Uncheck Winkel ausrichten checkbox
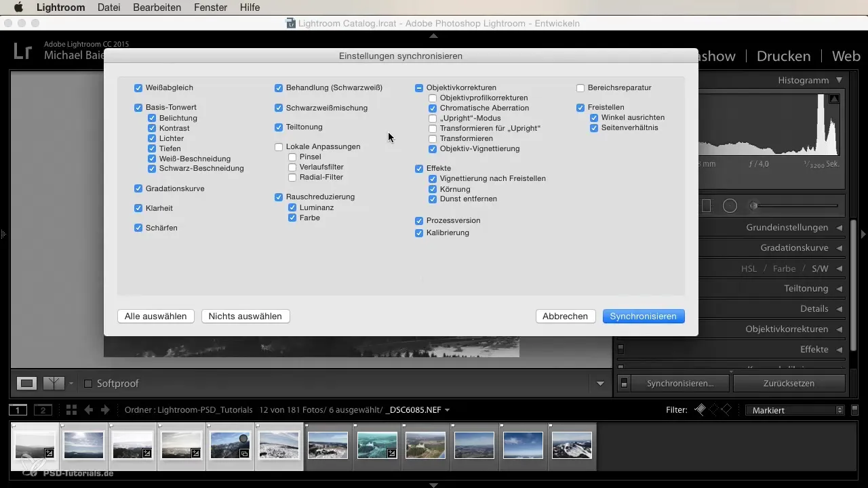The width and height of the screenshot is (868, 488). [x=594, y=117]
